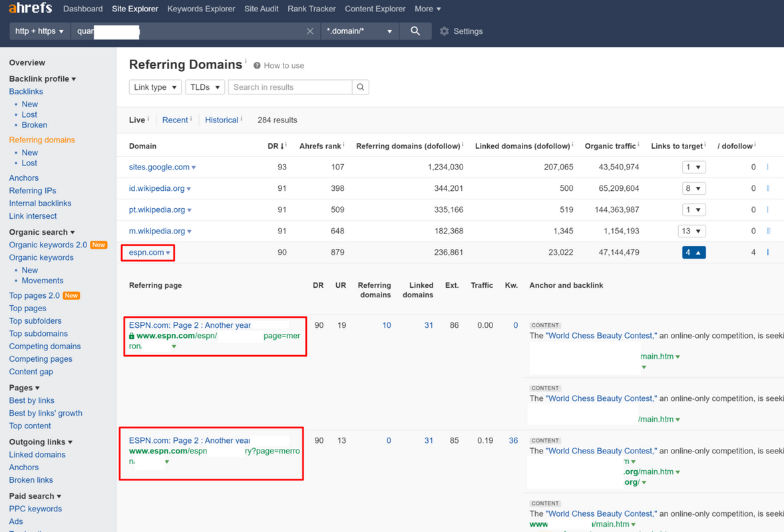Open PPC keywords

coord(35,509)
